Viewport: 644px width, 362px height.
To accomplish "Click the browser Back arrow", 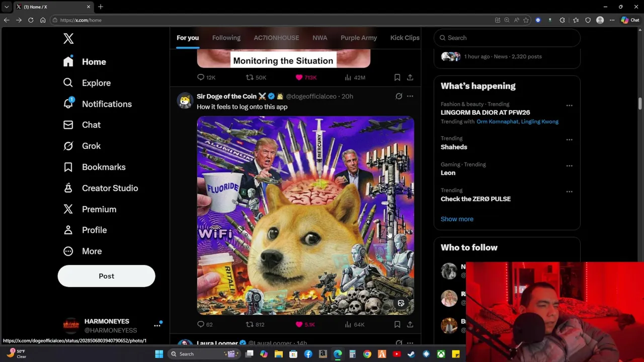I will 7,20.
